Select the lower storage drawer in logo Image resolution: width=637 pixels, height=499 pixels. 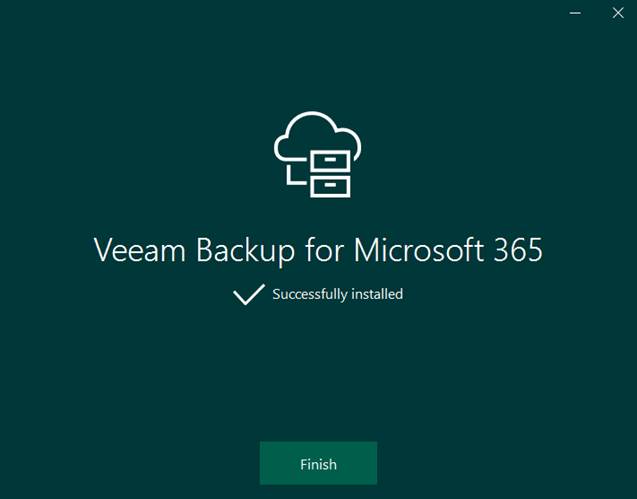(x=330, y=187)
